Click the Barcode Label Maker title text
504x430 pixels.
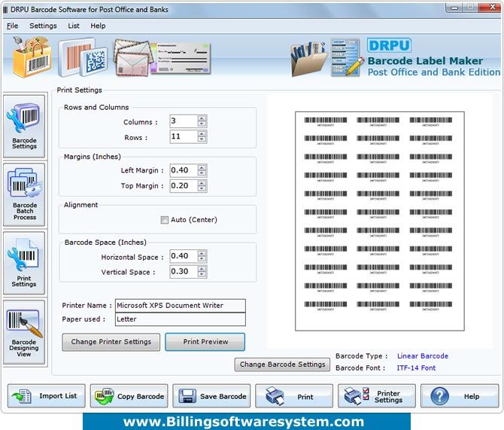425,61
